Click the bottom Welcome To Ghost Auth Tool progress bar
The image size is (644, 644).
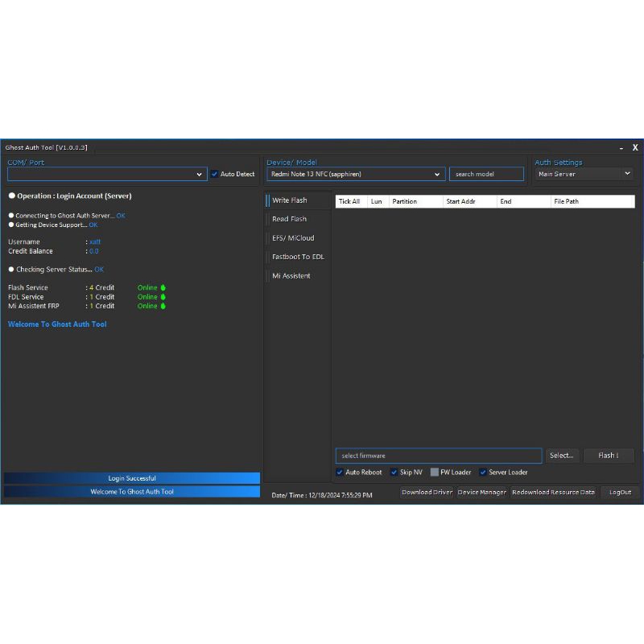tap(132, 492)
